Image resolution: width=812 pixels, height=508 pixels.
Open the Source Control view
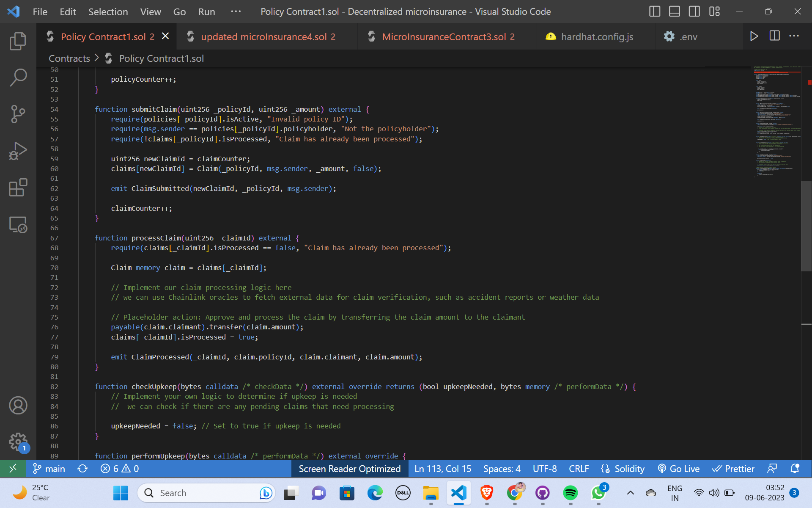click(x=18, y=114)
